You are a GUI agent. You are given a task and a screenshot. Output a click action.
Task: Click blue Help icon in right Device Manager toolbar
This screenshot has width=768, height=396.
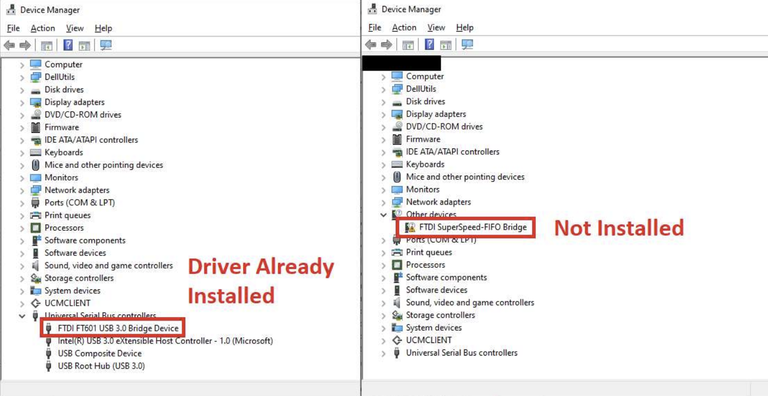pos(430,45)
